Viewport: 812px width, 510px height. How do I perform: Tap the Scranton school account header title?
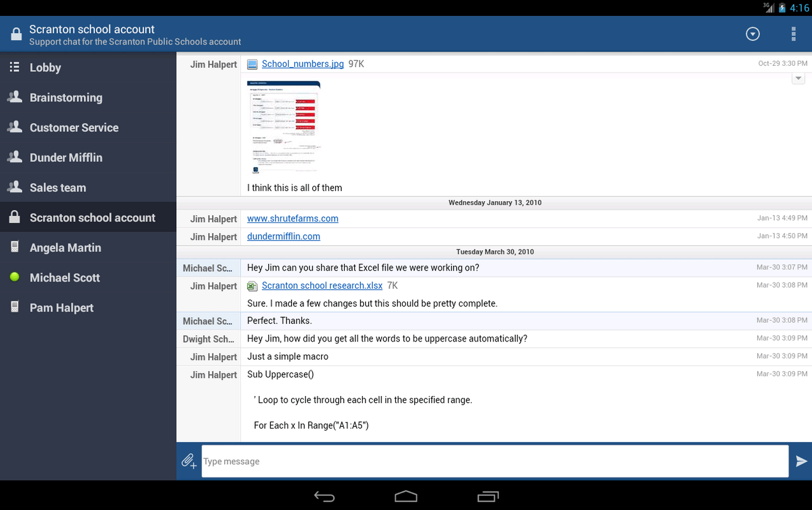(x=92, y=29)
